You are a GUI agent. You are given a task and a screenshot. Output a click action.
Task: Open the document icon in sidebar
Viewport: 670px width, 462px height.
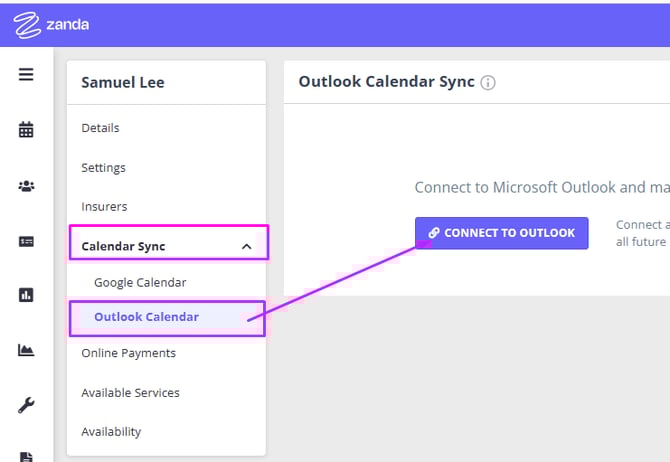tap(26, 456)
